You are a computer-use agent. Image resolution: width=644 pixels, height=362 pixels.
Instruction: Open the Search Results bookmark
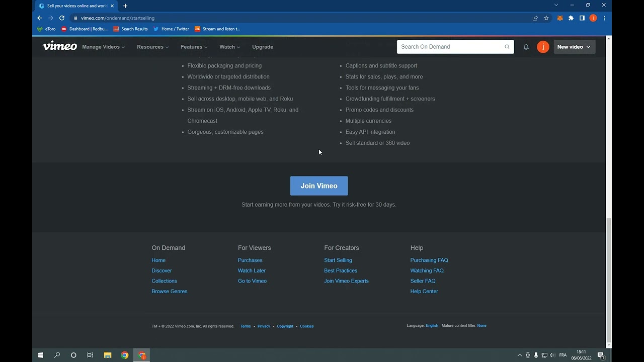[131, 29]
